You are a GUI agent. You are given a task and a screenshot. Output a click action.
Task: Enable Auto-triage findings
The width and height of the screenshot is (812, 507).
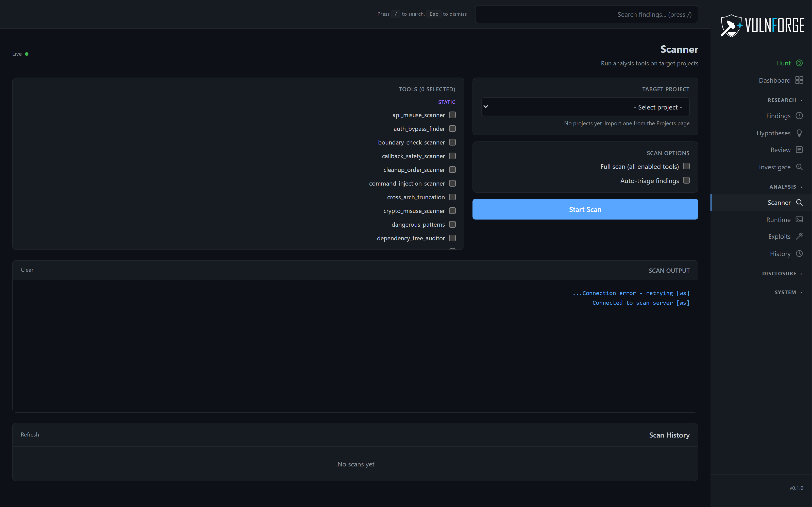pos(686,180)
